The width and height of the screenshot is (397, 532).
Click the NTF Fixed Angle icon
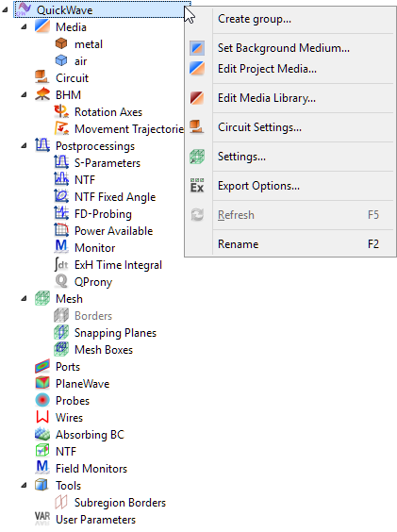coord(61,196)
